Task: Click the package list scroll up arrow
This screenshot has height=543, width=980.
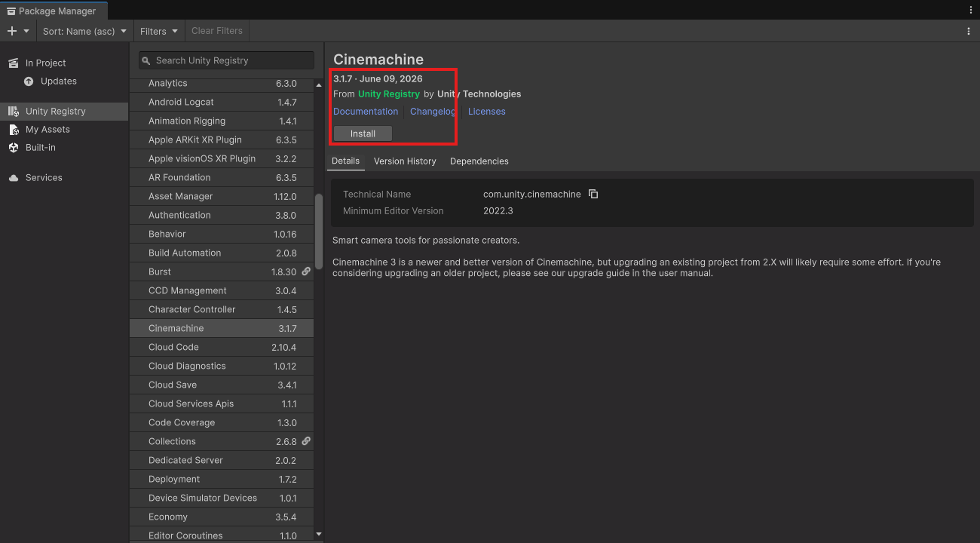Action: [319, 84]
